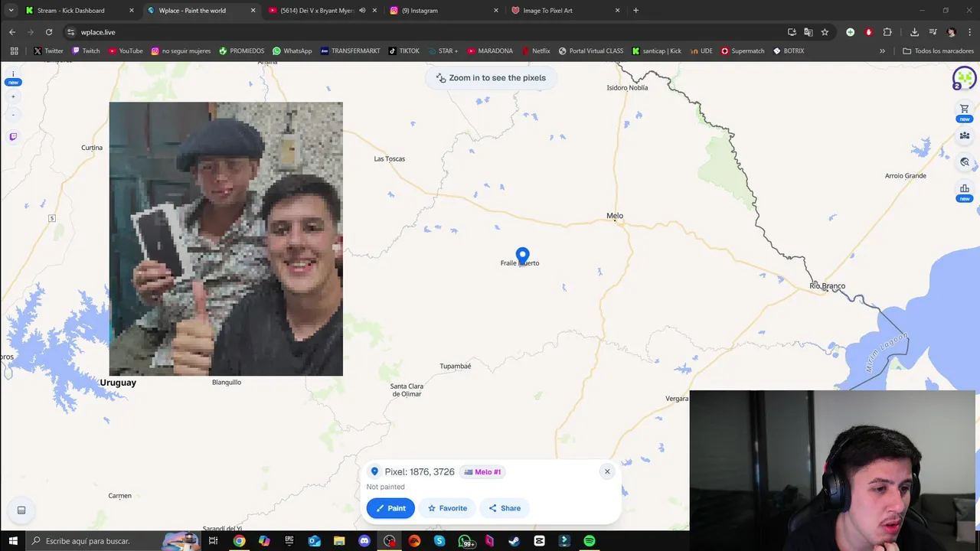Open Discord from the taskbar

[364, 541]
